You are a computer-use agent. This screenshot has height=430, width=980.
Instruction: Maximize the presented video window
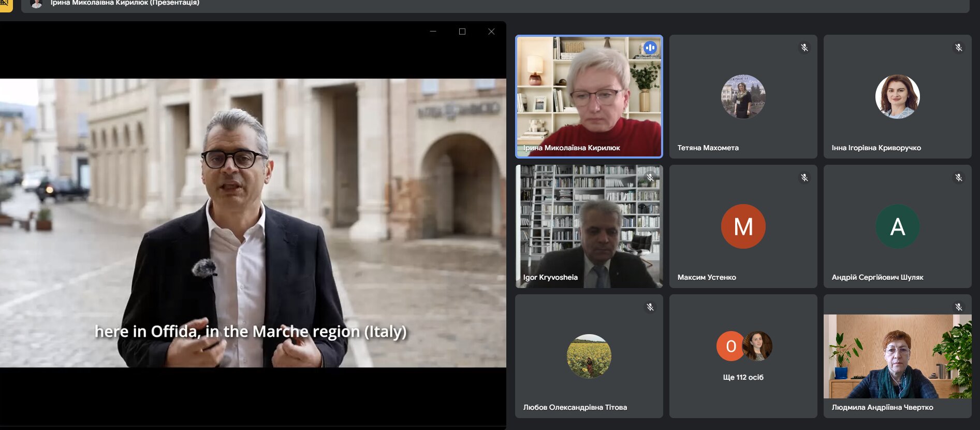click(462, 32)
